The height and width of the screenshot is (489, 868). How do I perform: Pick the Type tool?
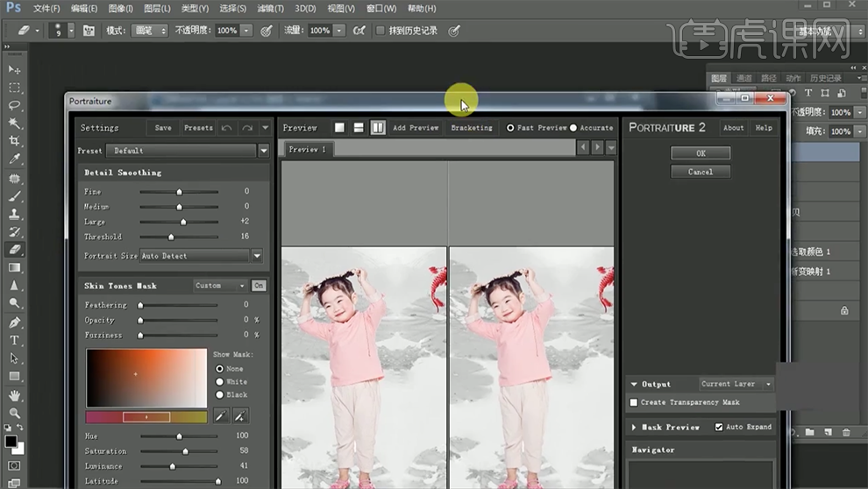tap(14, 340)
